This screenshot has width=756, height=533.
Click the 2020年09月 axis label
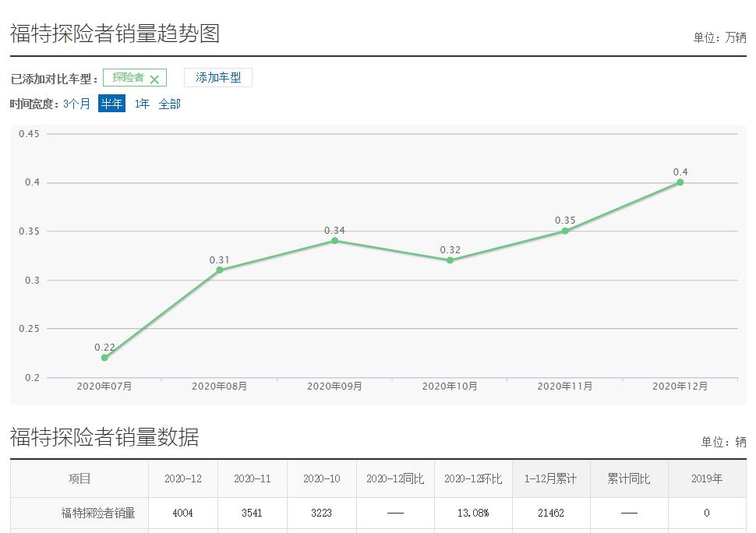point(334,386)
